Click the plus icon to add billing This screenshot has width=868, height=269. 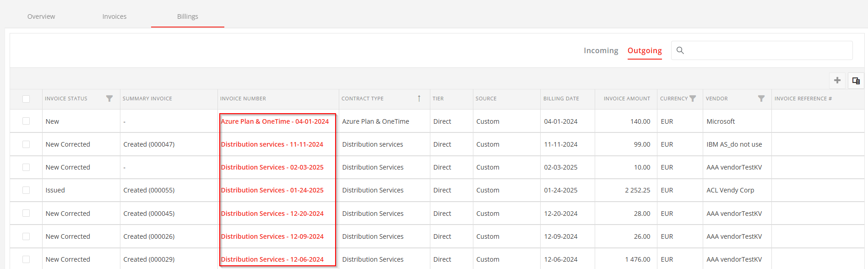(x=837, y=81)
